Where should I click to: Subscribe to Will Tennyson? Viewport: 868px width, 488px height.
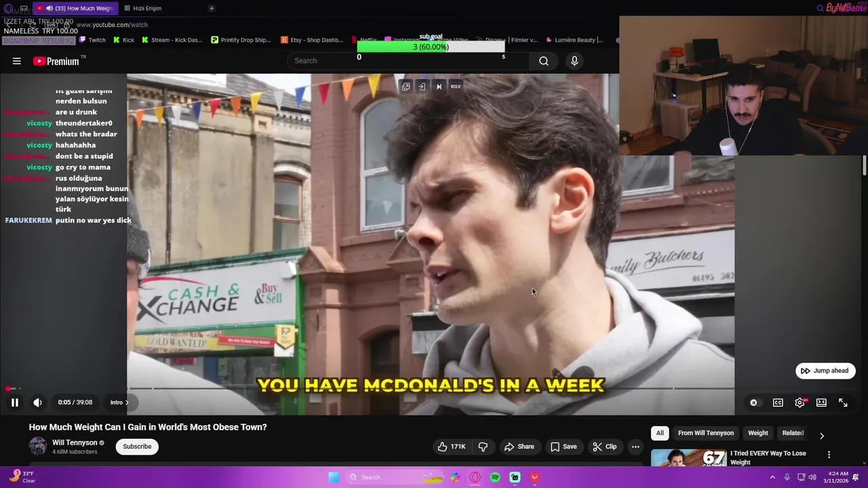click(137, 447)
